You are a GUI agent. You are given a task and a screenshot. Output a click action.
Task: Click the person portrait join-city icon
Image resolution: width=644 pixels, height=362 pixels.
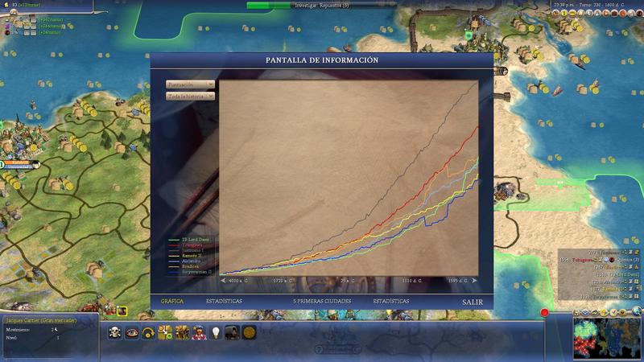click(199, 332)
